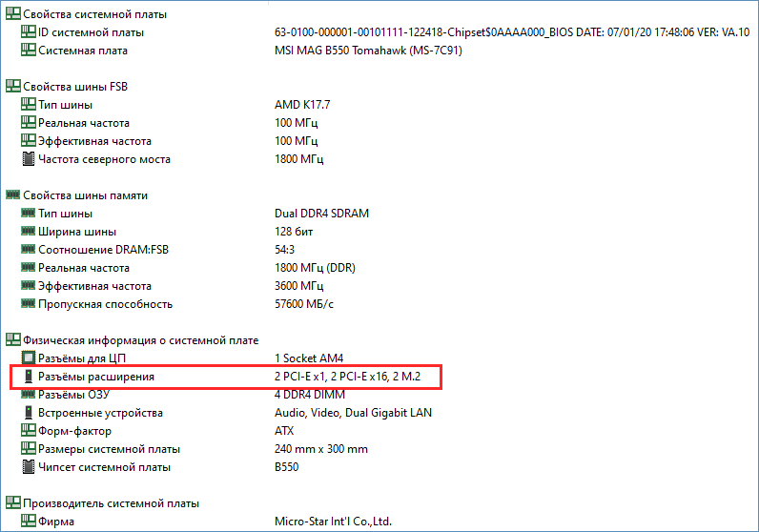Click the memory icon at "Свойства шины памяти"

[13, 194]
